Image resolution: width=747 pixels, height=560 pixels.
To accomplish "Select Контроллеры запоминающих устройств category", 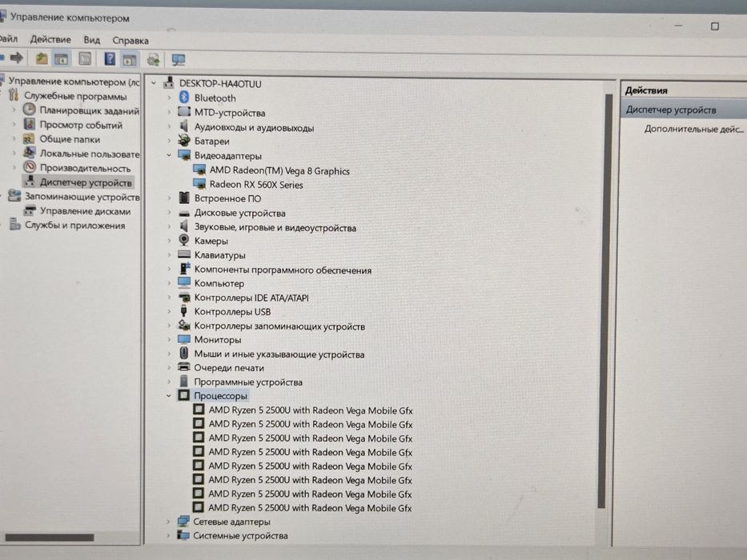I will (x=279, y=326).
